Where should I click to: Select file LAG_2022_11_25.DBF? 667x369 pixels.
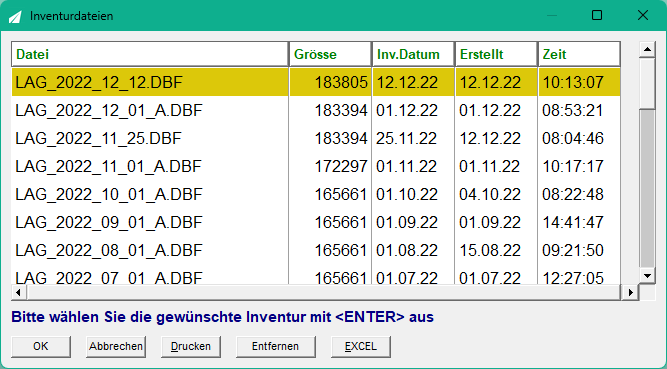(99, 138)
